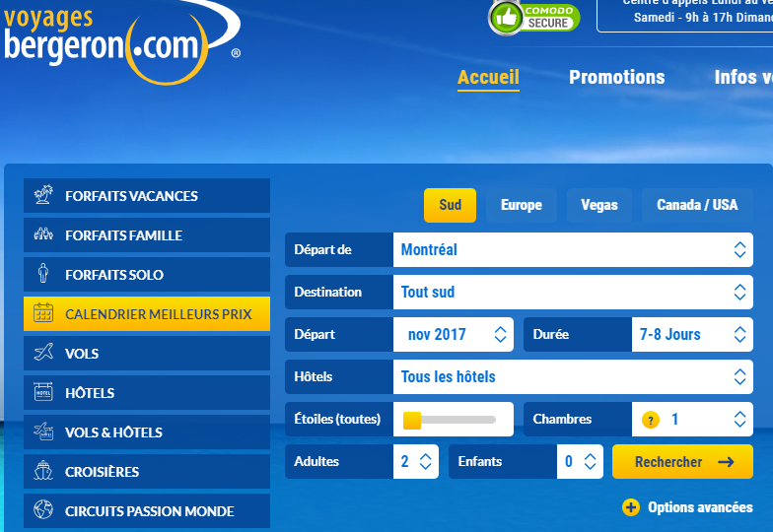Click the family icon beside Forfaits Famille
The image size is (773, 532).
pyautogui.click(x=43, y=234)
